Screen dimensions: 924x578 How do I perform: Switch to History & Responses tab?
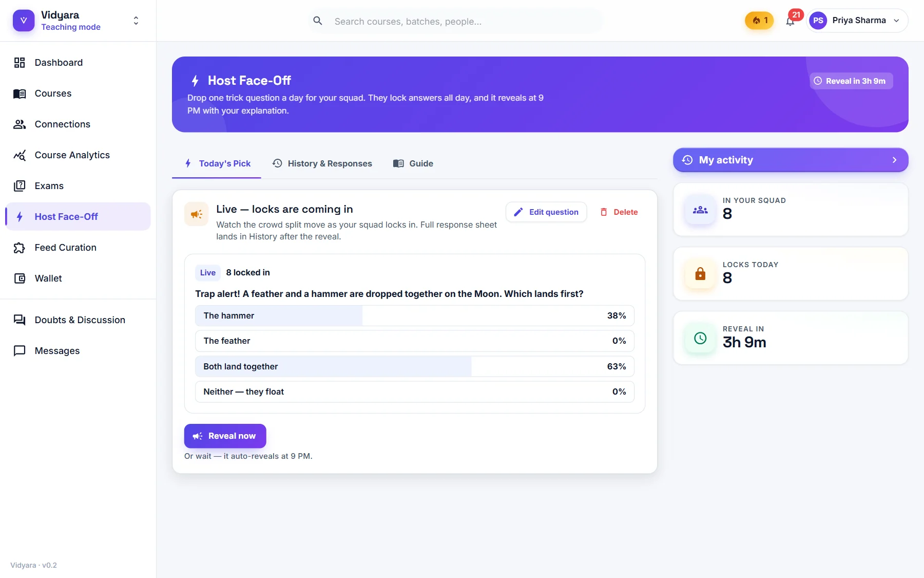pyautogui.click(x=322, y=163)
